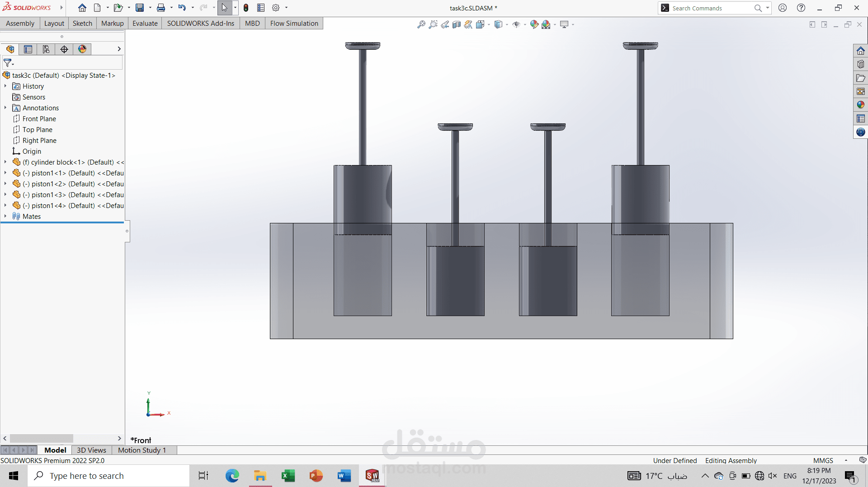Select the Right Plane in the tree

[x=39, y=140]
